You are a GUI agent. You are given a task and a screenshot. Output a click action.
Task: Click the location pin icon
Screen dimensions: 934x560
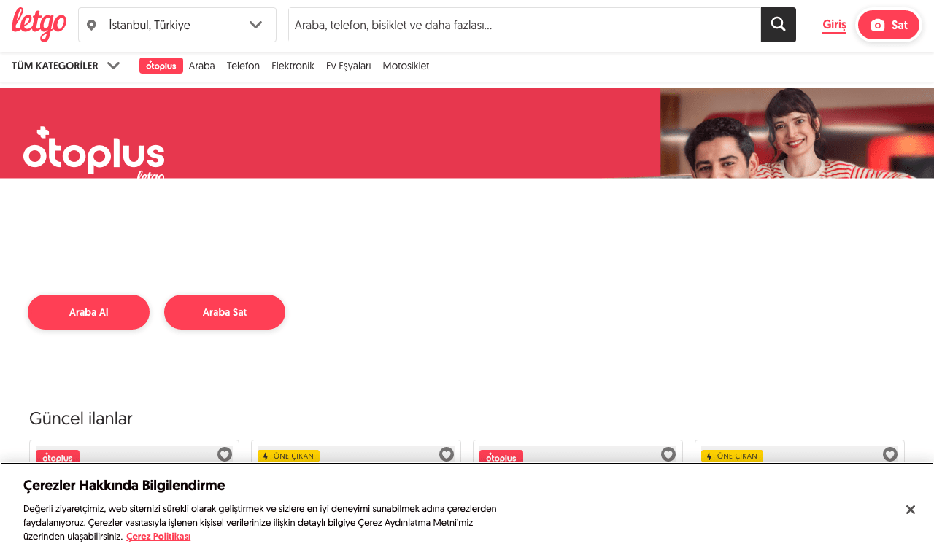click(x=91, y=26)
